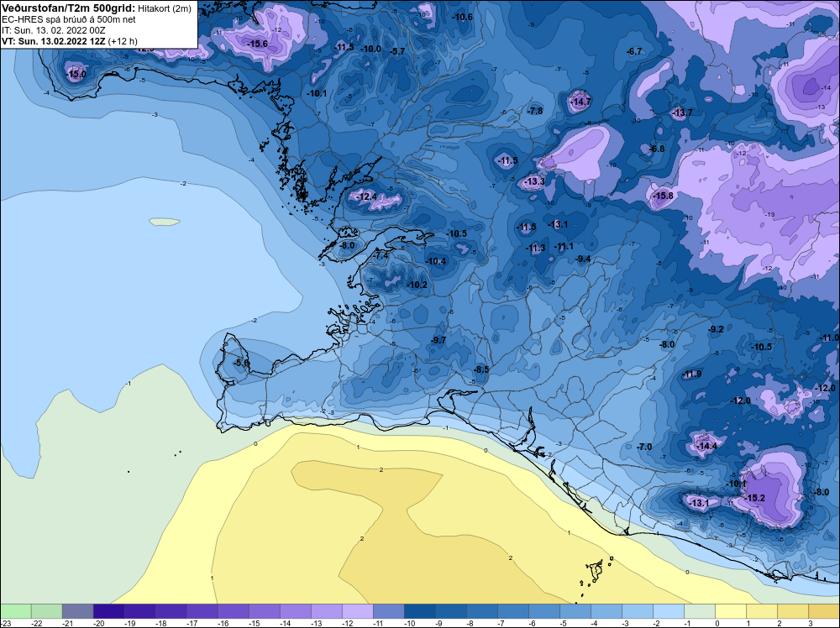Click the -7.4 temperature value
840x628 pixels.
pos(381,256)
